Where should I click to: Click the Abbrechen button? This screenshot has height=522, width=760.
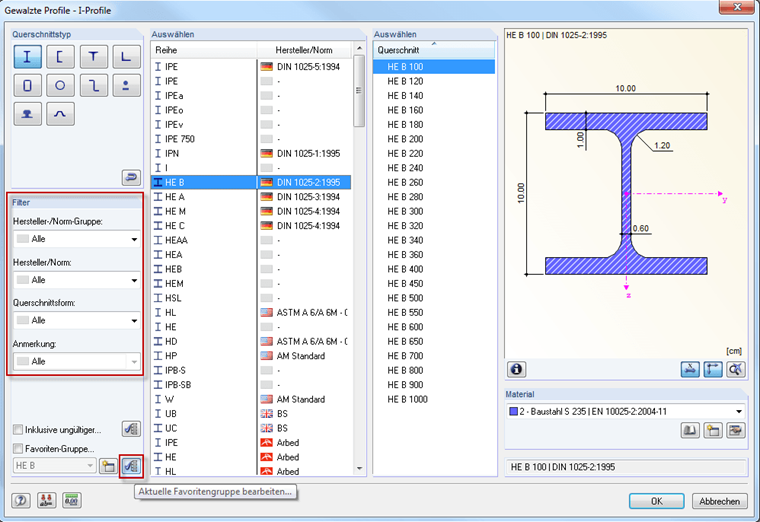[719, 501]
